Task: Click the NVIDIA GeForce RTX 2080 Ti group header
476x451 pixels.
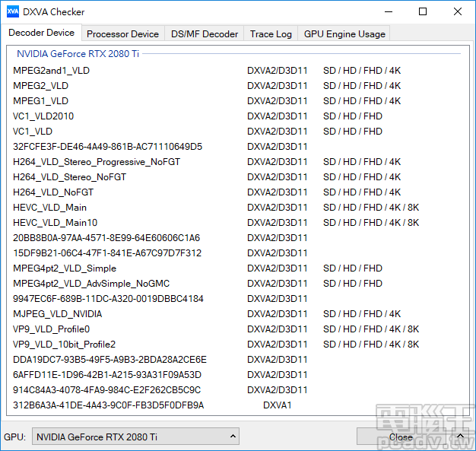Action: (78, 54)
